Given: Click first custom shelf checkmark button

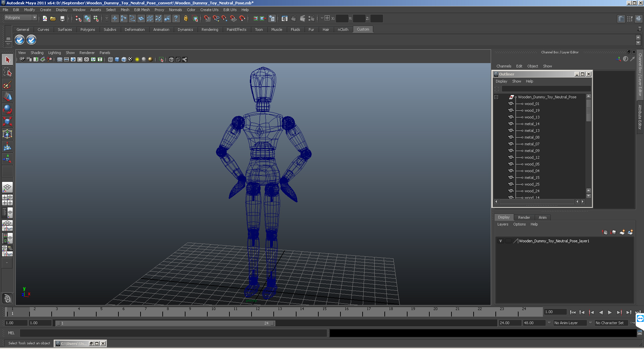Looking at the screenshot, I should click(20, 40).
